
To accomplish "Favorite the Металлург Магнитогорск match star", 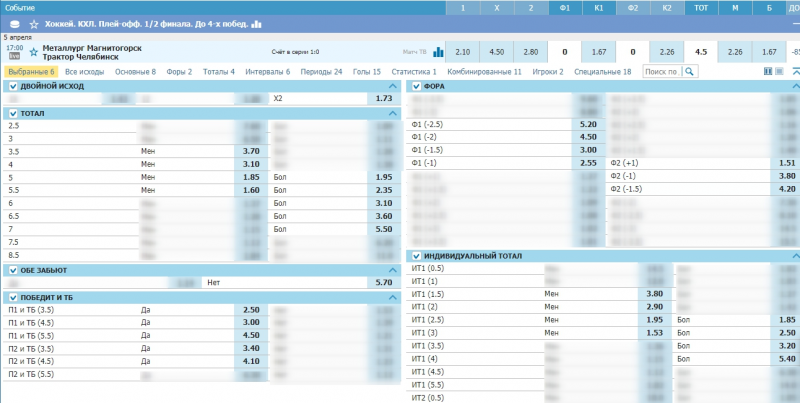I will coord(34,51).
